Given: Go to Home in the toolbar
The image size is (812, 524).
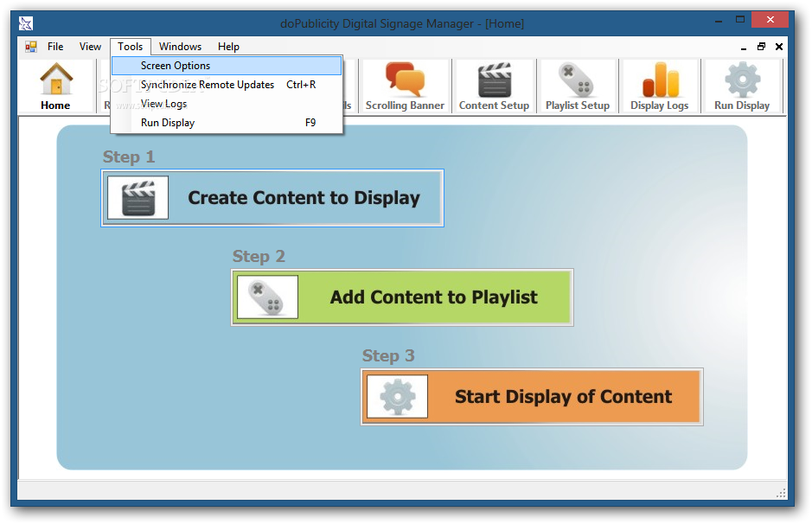Looking at the screenshot, I should 55,86.
